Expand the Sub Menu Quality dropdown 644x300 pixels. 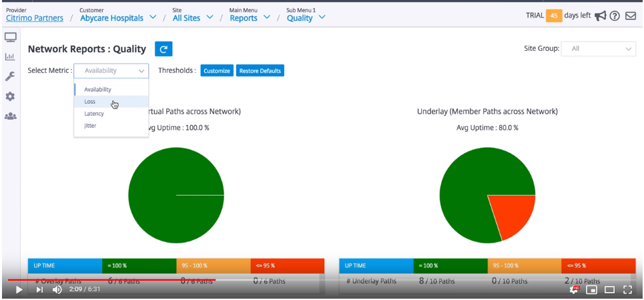pos(322,17)
